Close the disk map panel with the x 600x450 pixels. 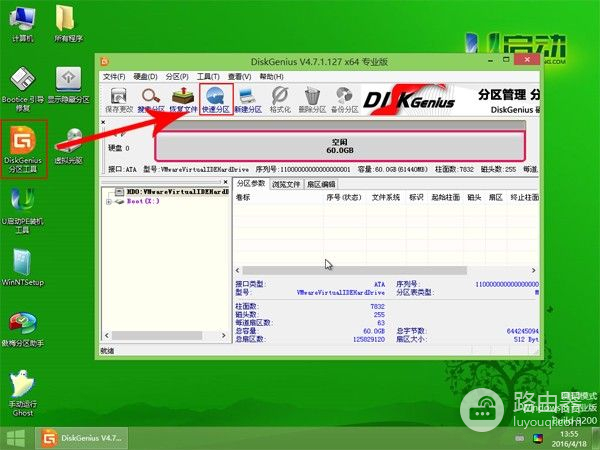[103, 122]
